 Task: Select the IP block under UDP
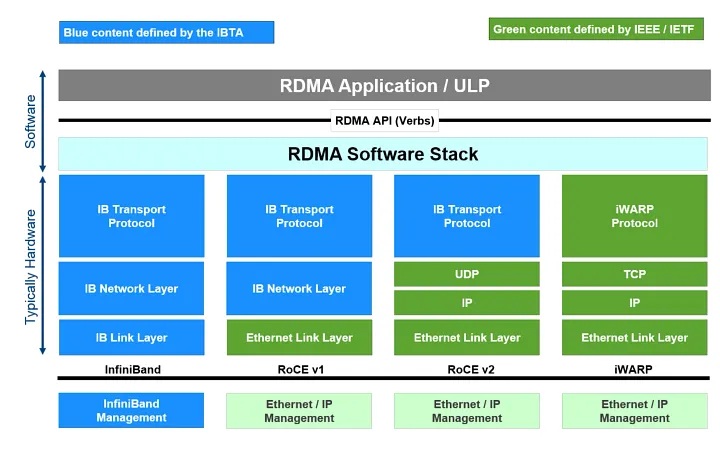[467, 302]
